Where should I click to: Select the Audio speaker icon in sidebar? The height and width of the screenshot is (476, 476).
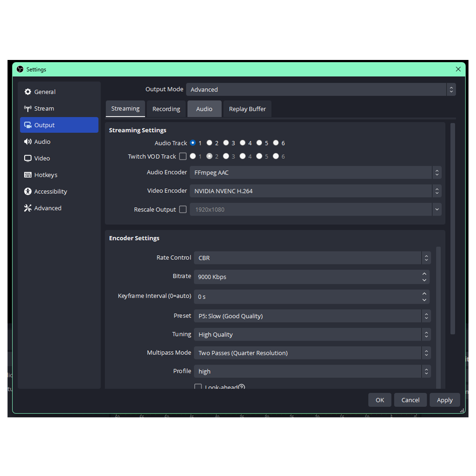click(27, 141)
